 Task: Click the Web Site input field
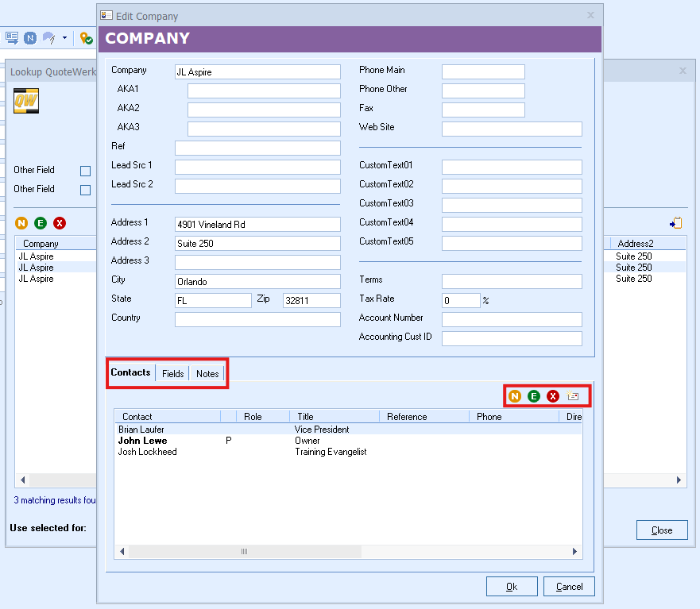pyautogui.click(x=512, y=129)
